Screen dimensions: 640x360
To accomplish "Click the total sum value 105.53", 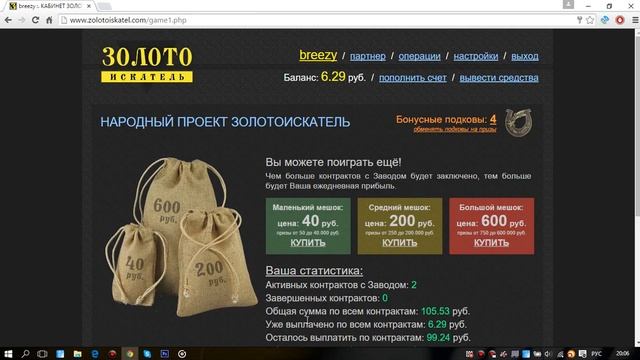I will tap(435, 311).
